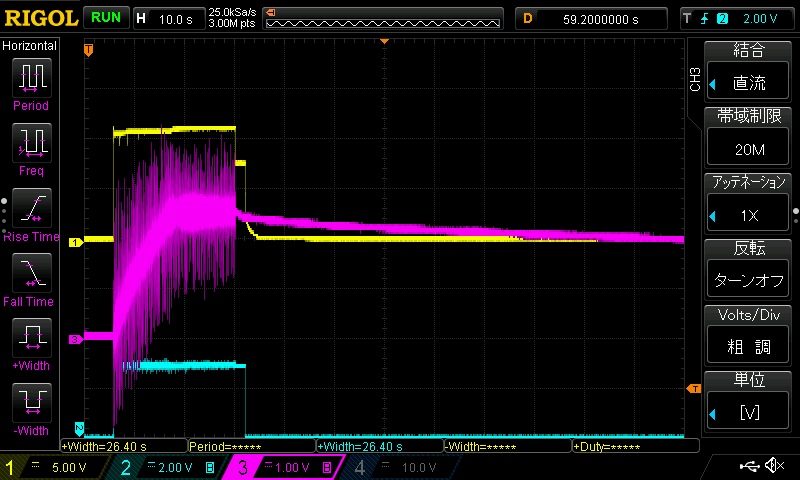Click the Period=***** measurement result

(x=252, y=446)
